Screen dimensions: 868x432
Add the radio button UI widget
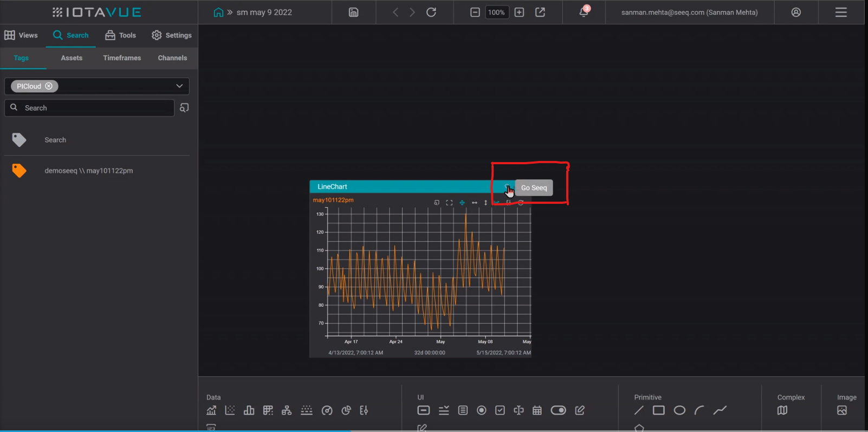[481, 410]
